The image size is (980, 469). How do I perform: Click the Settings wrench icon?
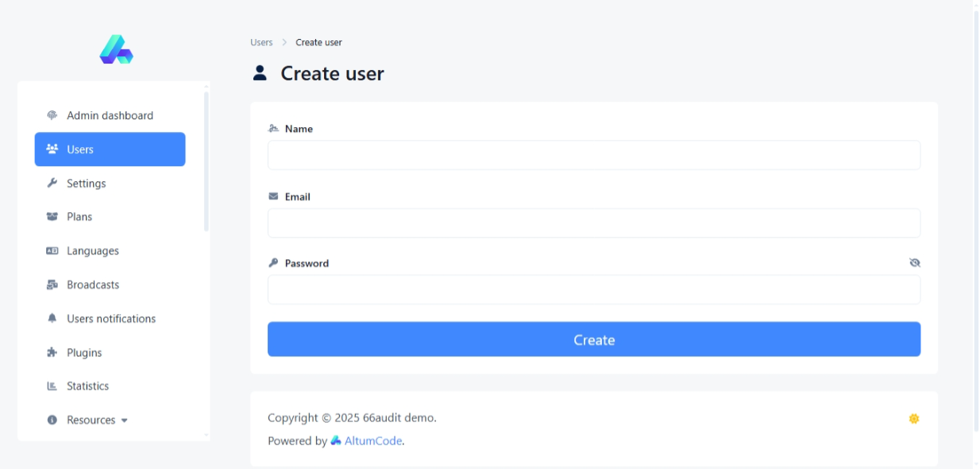click(x=52, y=183)
